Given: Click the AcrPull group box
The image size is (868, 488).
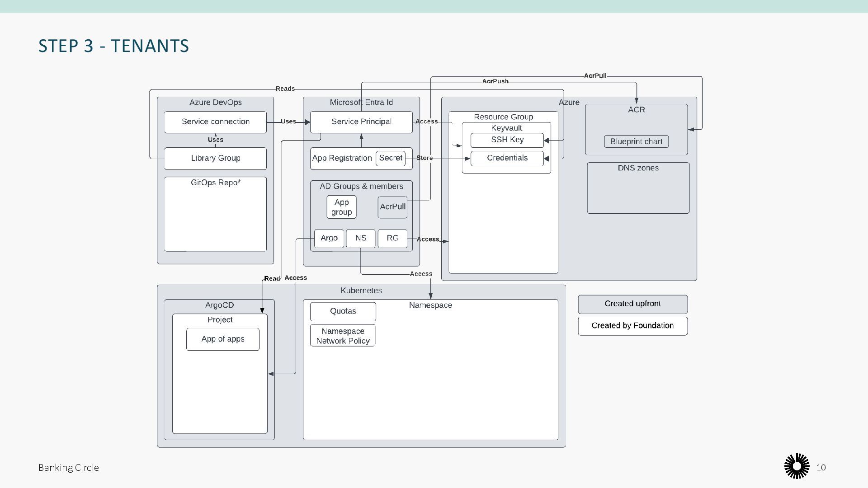Looking at the screenshot, I should pyautogui.click(x=392, y=207).
